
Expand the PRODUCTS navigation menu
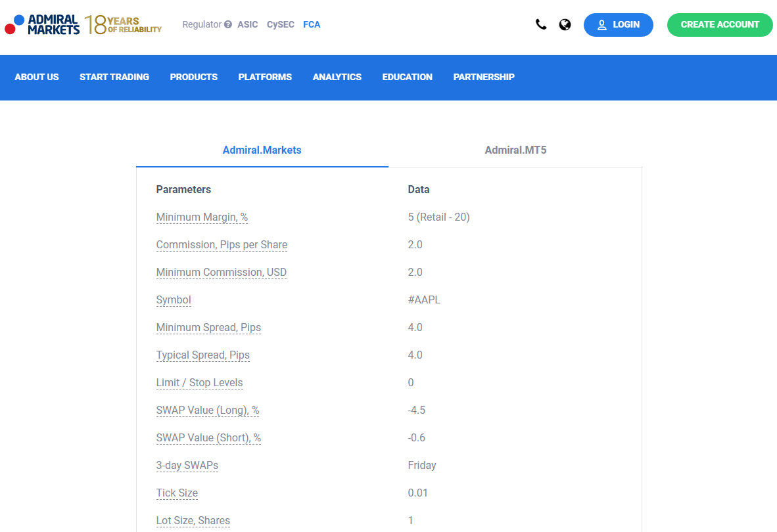pyautogui.click(x=193, y=77)
